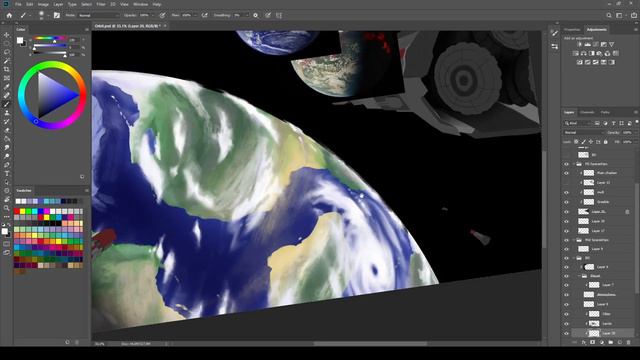The height and width of the screenshot is (360, 640).
Task: Select the Eraser tool
Action: [7, 130]
